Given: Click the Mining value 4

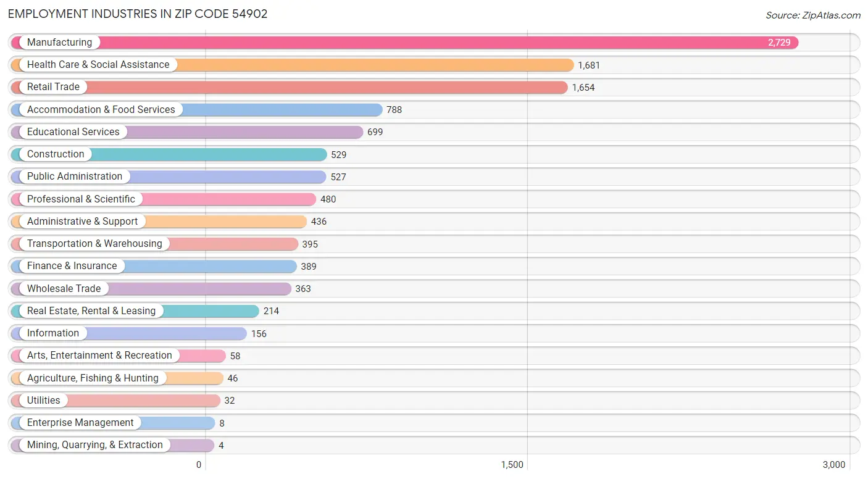Looking at the screenshot, I should 221,445.
